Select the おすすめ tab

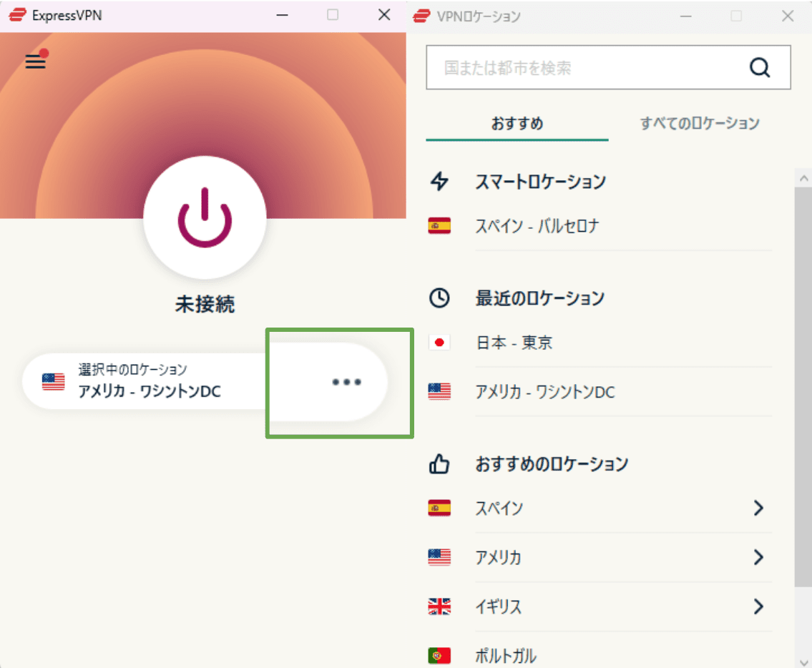click(517, 123)
